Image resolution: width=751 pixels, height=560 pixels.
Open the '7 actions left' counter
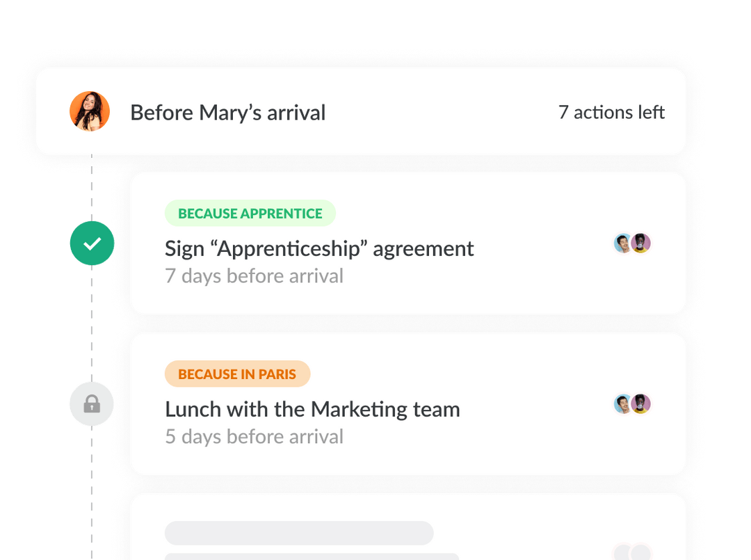(611, 111)
